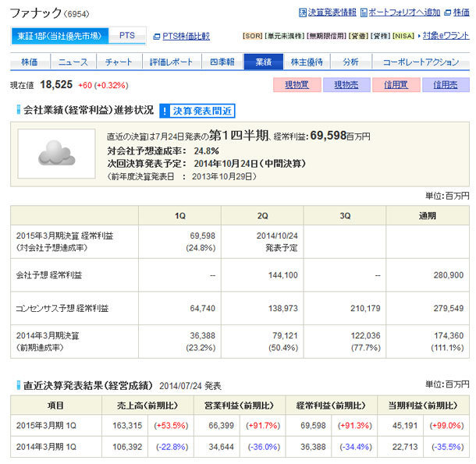Click the current price 18,525

pos(56,85)
